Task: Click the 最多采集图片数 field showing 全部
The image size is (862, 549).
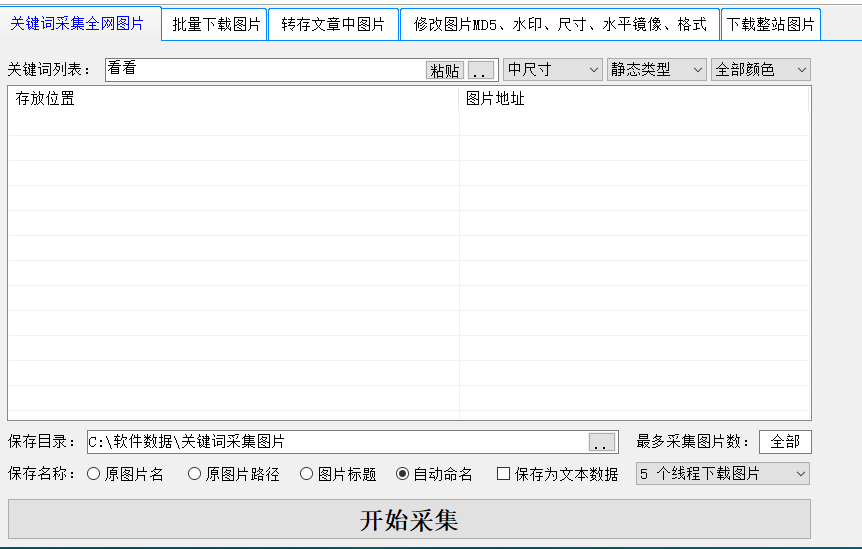Action: (x=785, y=442)
